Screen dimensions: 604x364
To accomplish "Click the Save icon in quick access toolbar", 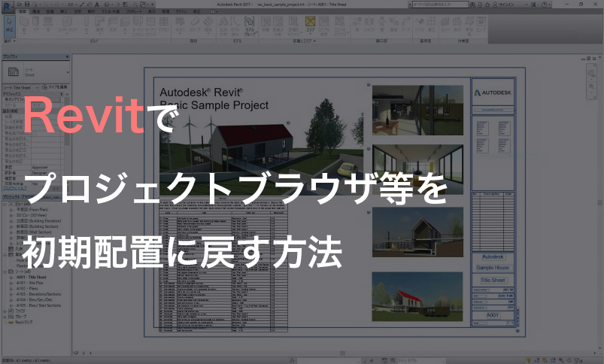I will point(27,5).
